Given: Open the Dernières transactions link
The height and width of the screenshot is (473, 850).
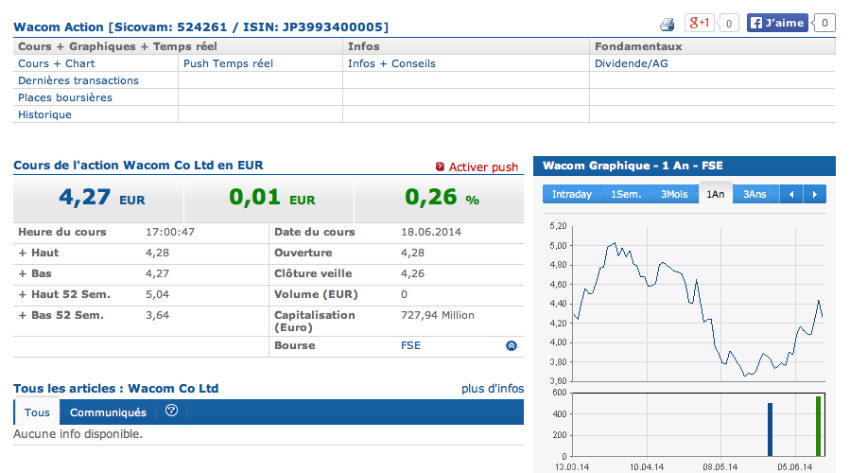Looking at the screenshot, I should [x=78, y=80].
